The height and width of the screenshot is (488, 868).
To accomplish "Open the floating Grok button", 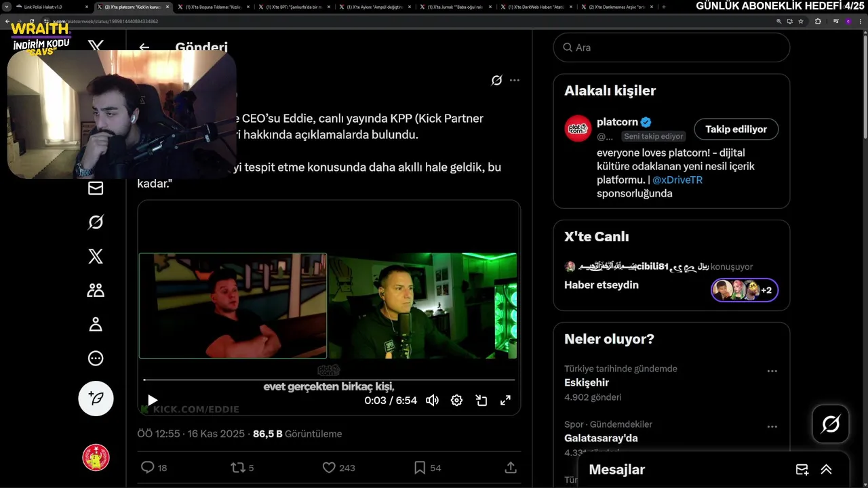I will [831, 424].
